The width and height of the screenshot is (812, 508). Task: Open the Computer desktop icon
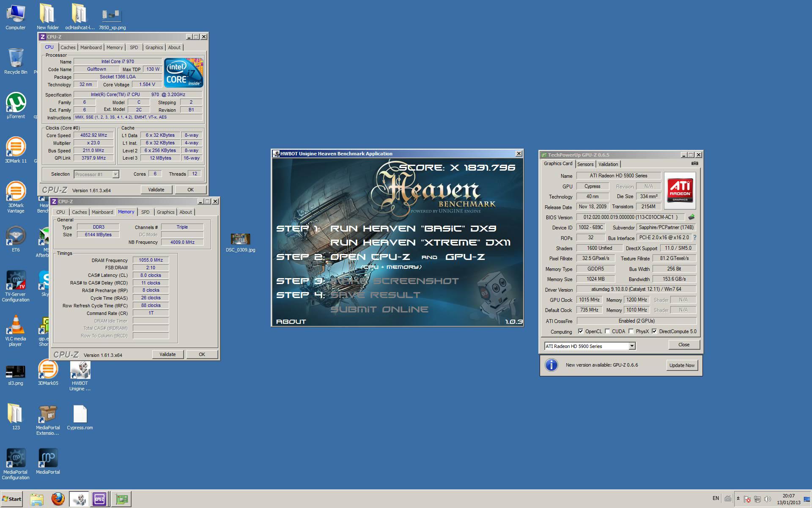point(16,17)
